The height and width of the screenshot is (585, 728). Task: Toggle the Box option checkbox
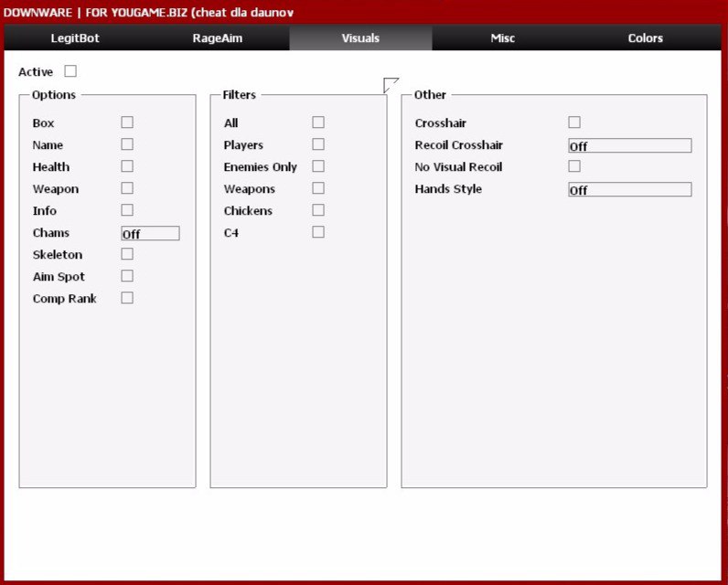click(127, 122)
